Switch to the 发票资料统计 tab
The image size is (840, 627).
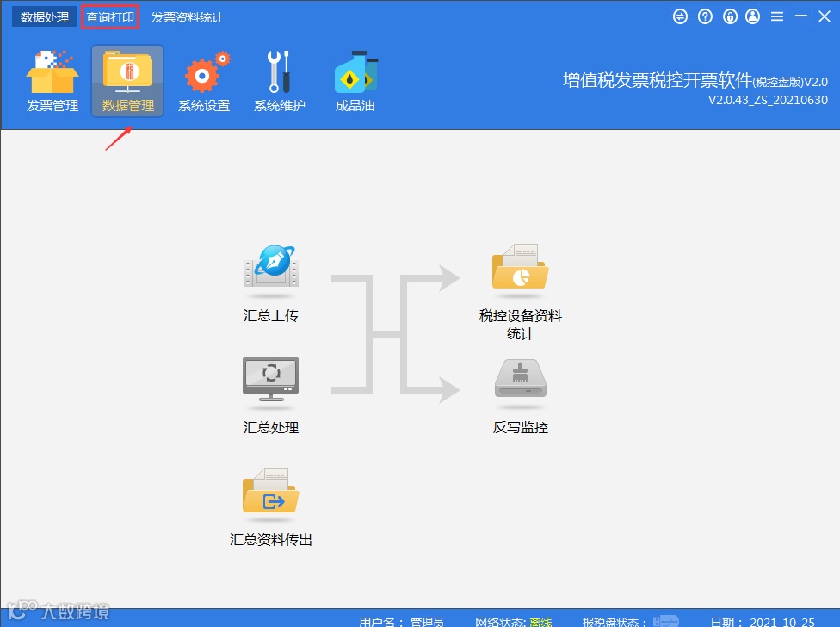pyautogui.click(x=187, y=17)
